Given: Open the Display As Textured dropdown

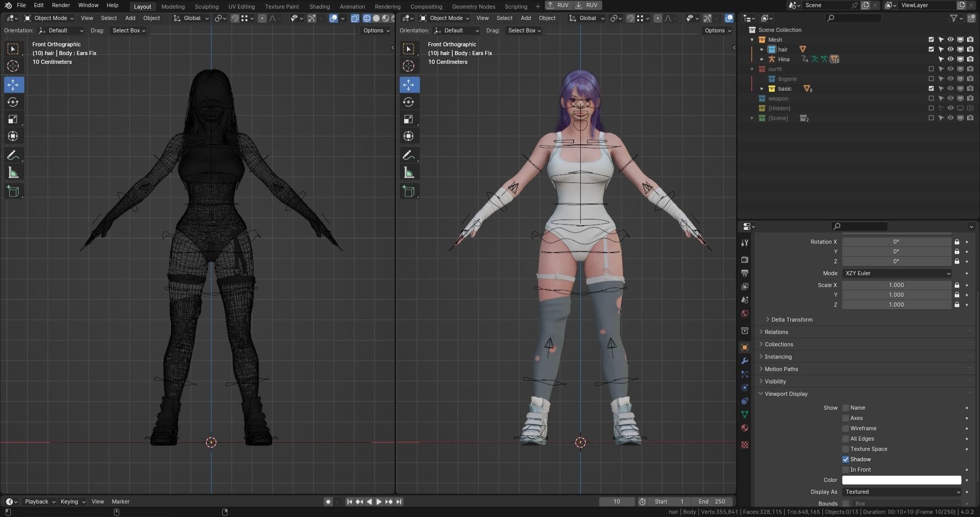Looking at the screenshot, I should pos(902,492).
